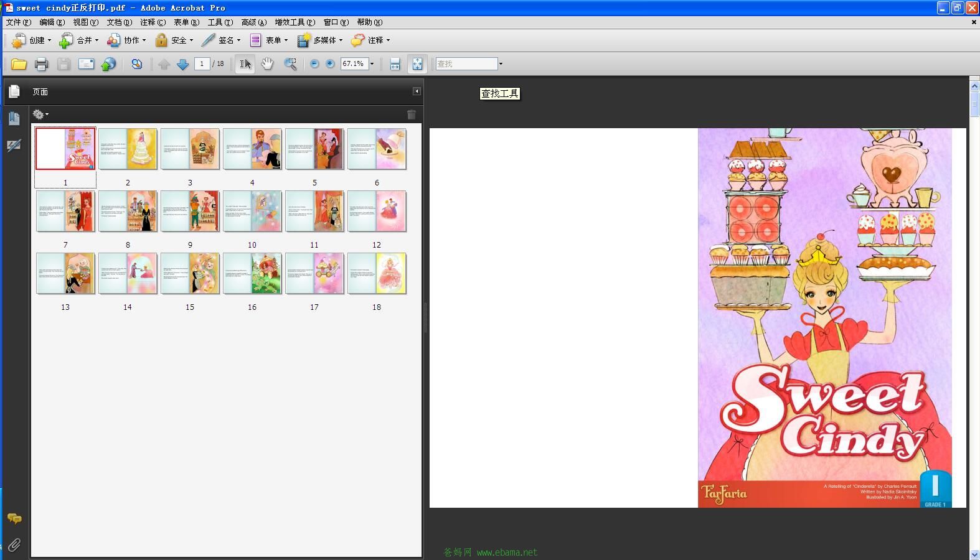Viewport: 980px width, 560px height.
Task: Collapse the Pages panel with arrow button
Action: 417,91
